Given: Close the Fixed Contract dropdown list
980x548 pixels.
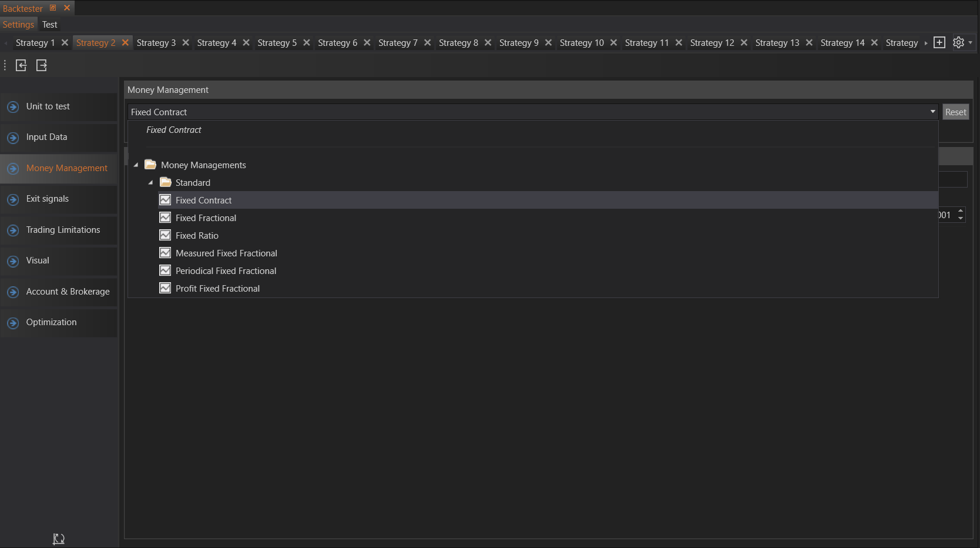Looking at the screenshot, I should 932,112.
